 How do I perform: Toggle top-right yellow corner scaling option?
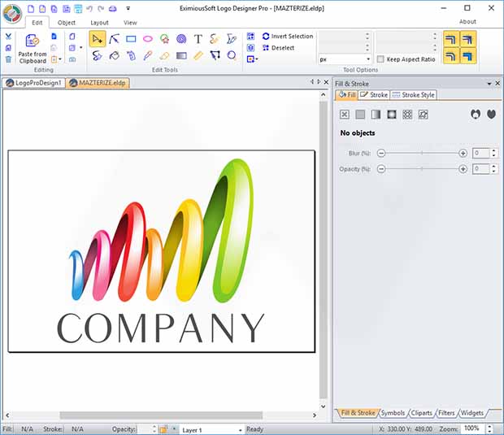pyautogui.click(x=468, y=39)
